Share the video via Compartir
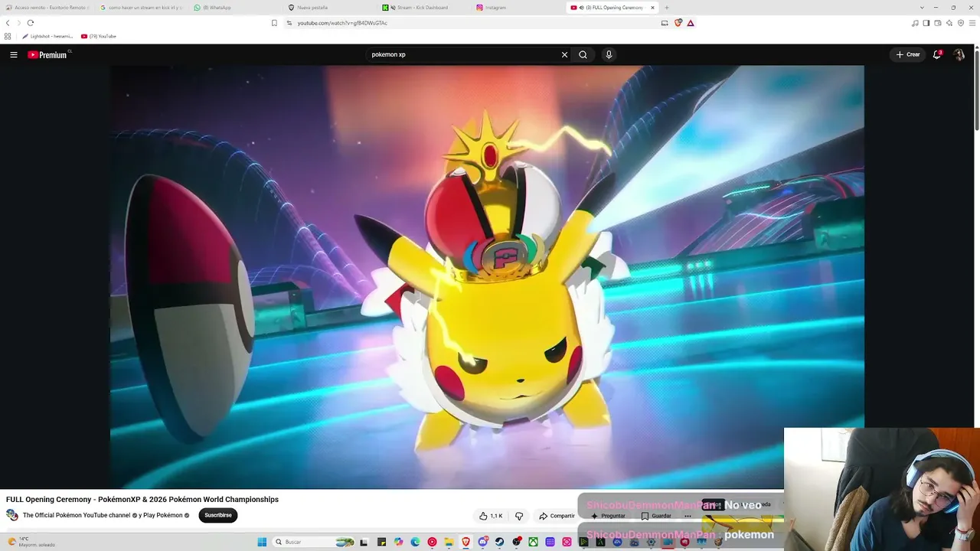 (x=557, y=516)
